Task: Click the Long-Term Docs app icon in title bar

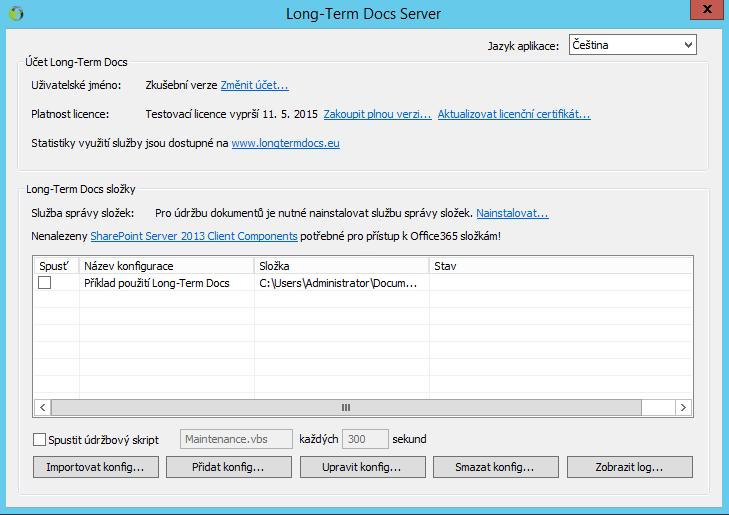Action: 16,13
